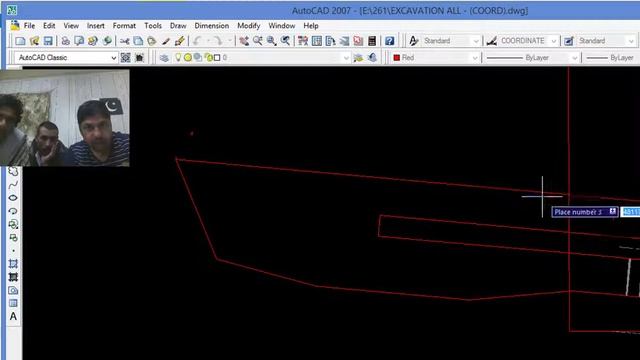
Task: Click the Publish icon
Action: 93,41
